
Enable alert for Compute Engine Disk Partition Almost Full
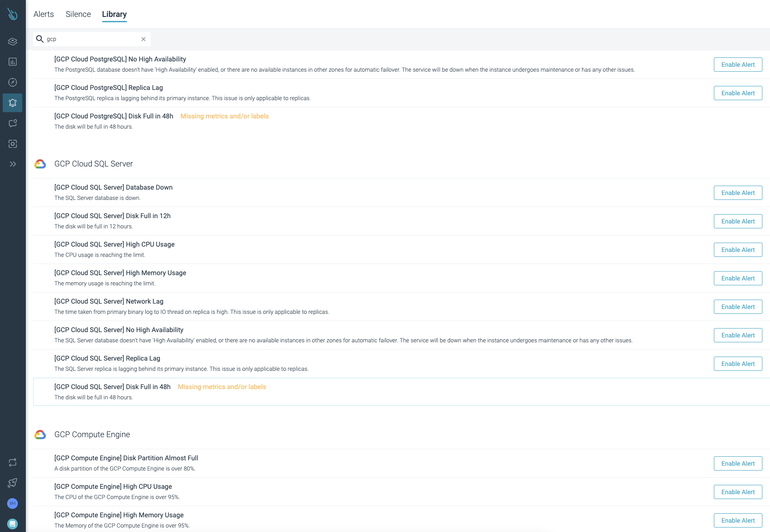(x=738, y=463)
